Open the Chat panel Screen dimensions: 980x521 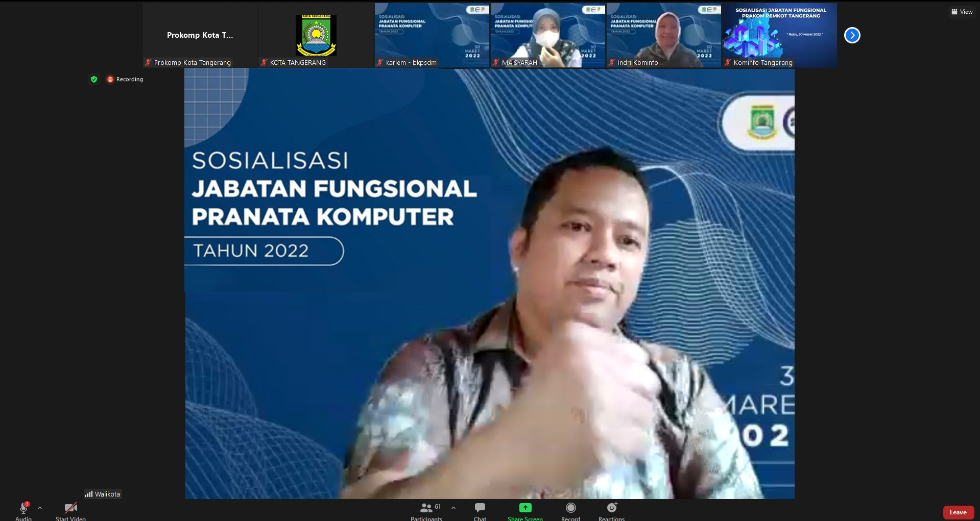pyautogui.click(x=480, y=509)
